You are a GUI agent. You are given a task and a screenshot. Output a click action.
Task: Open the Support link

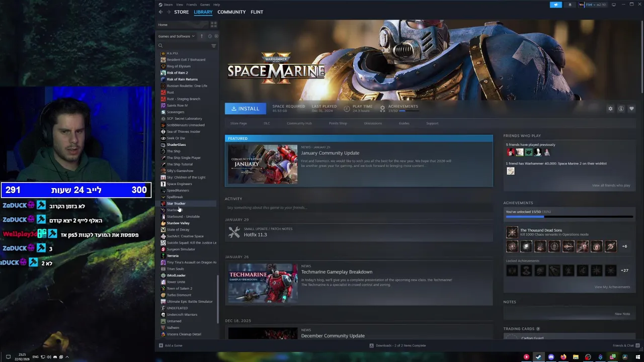(x=432, y=123)
